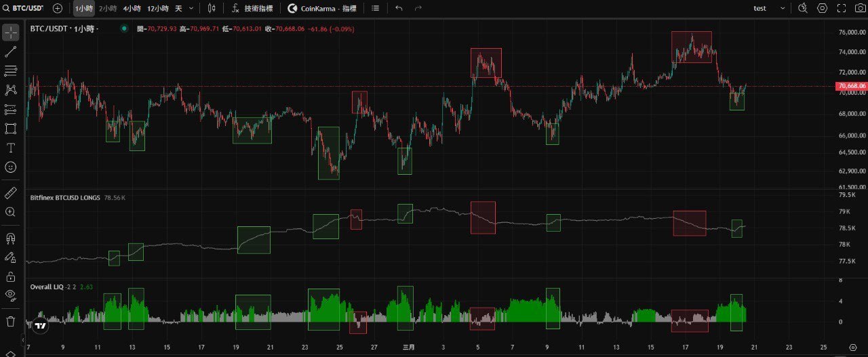The image size is (868, 357).
Task: Select the ruler measure tool
Action: (10, 193)
